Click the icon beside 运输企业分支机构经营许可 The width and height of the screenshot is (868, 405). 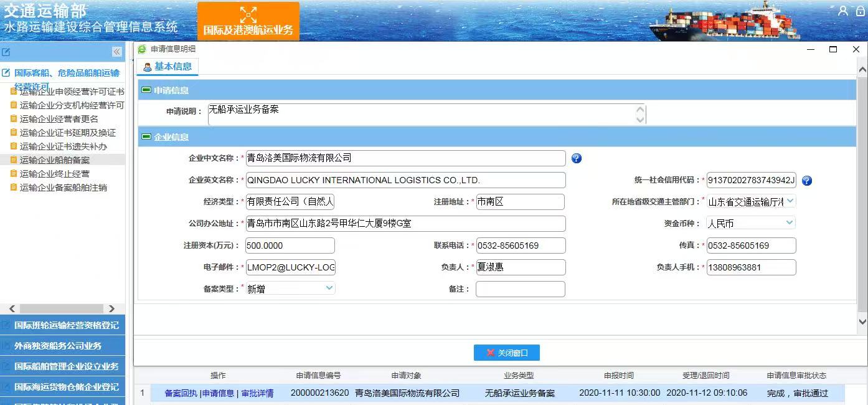[x=14, y=105]
